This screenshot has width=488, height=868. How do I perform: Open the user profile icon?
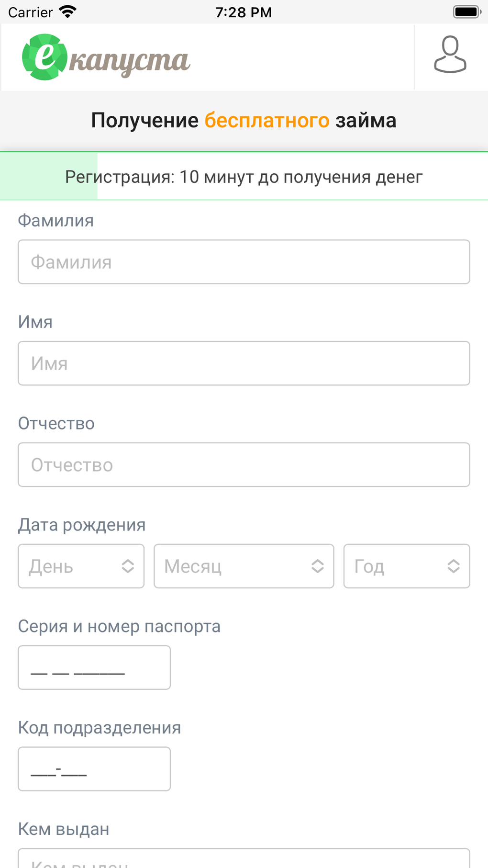[450, 55]
